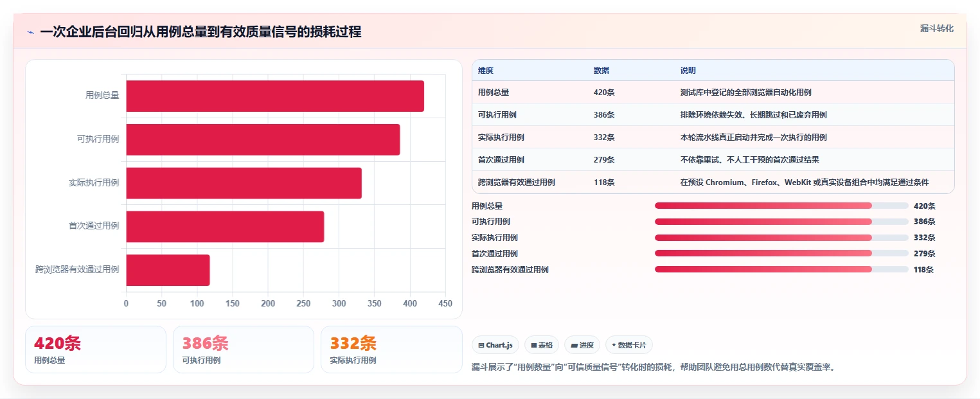
Task: Click the 跨浏览器有效通过用例 chart bar
Action: point(168,270)
